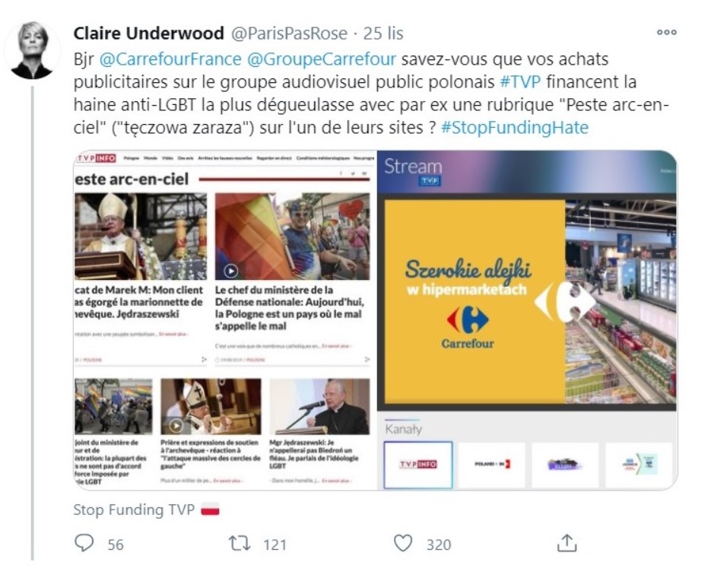The image size is (711, 588).
Task: Open the Kanały tab label
Action: pos(403,429)
